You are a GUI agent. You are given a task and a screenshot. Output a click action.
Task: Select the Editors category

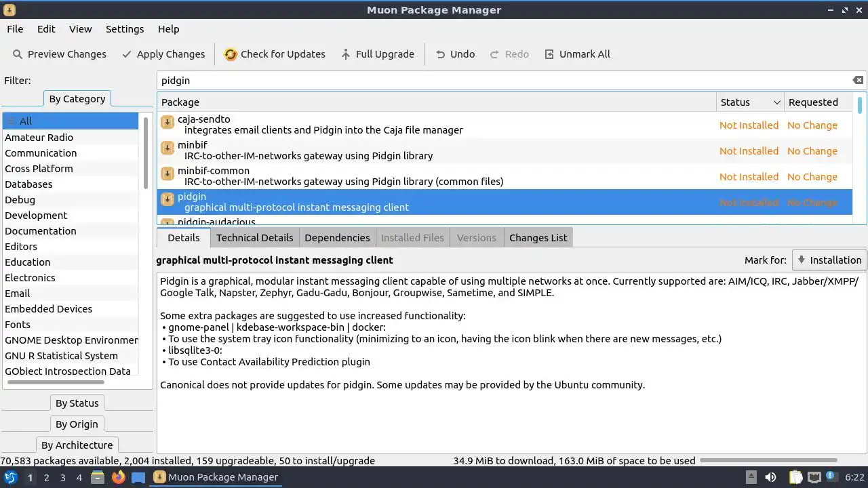click(x=70, y=246)
